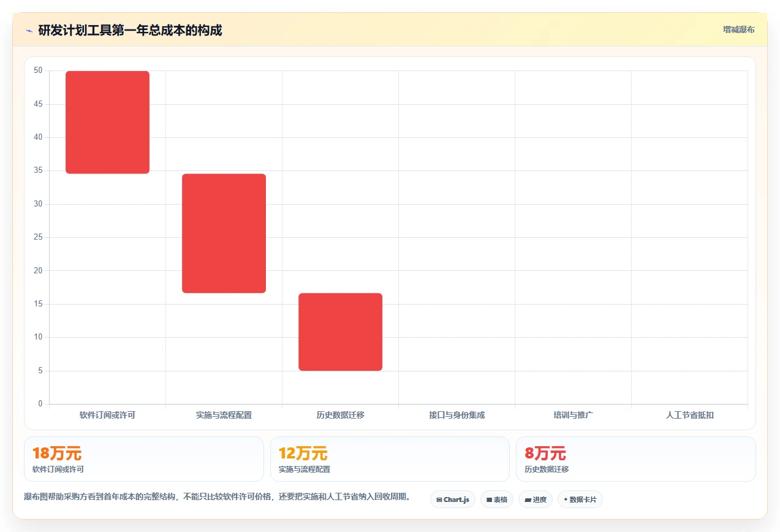Select the 进度 tag chip
Image resolution: width=780 pixels, height=532 pixels.
[x=536, y=500]
